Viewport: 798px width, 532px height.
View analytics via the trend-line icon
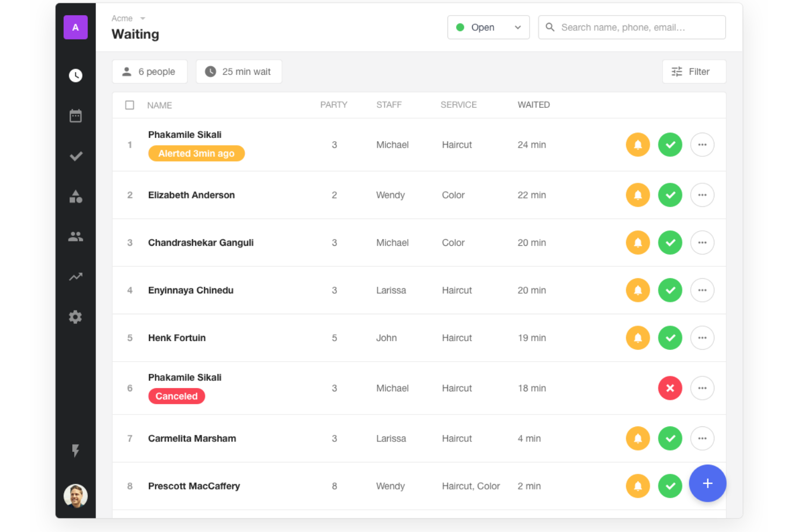(x=75, y=277)
